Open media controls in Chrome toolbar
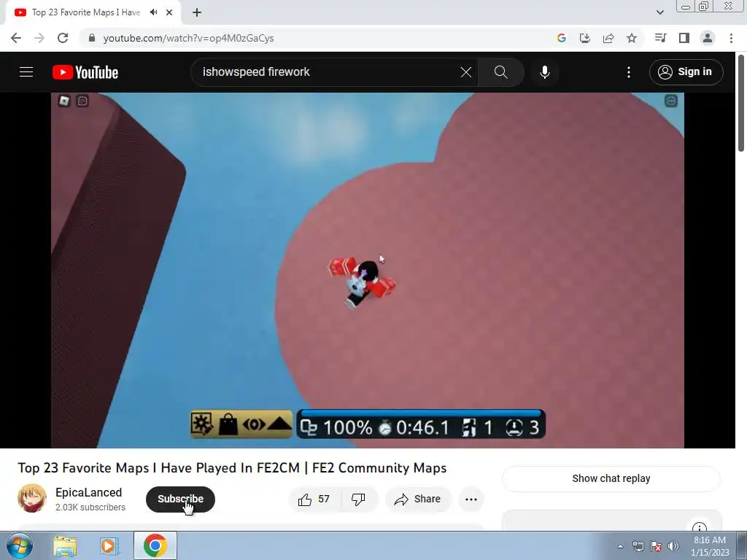Image resolution: width=747 pixels, height=560 pixels. click(661, 38)
